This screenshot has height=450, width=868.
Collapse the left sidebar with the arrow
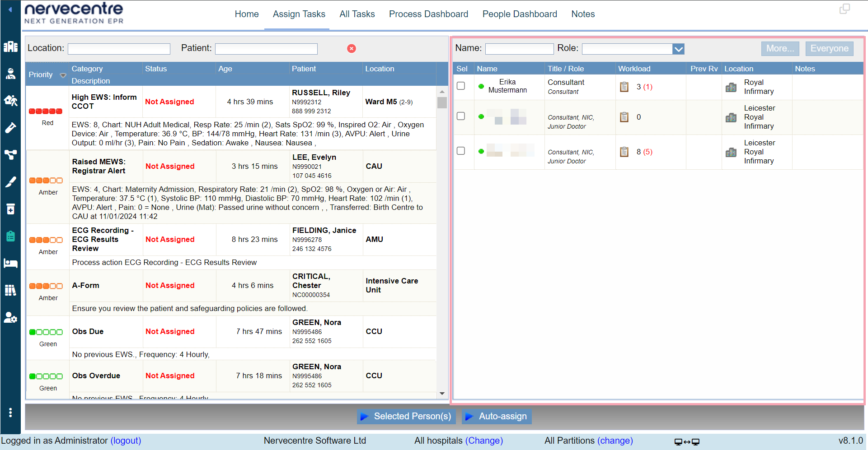(10, 9)
